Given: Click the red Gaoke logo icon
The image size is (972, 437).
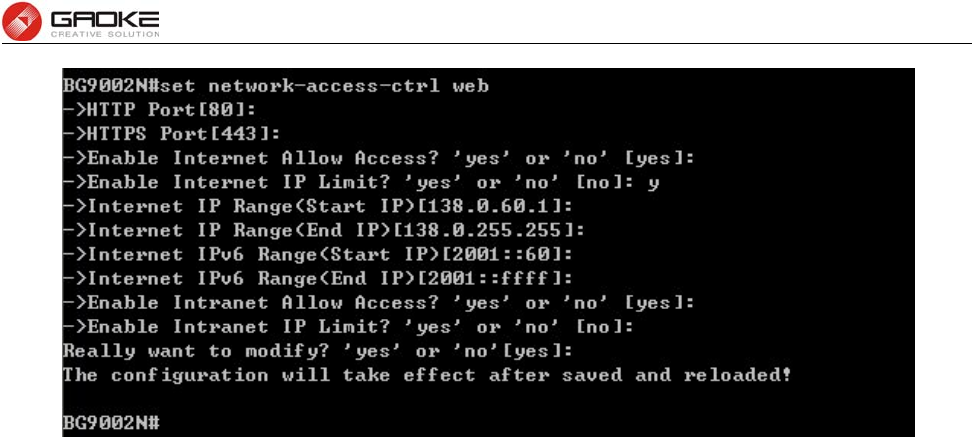Looking at the screenshot, I should pyautogui.click(x=21, y=20).
